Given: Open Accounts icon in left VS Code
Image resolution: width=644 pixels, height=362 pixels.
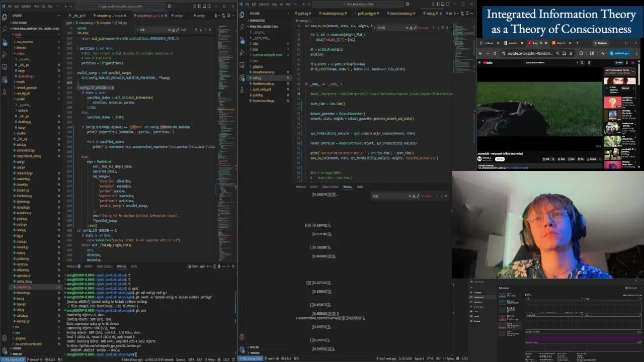Looking at the screenshot, I should click(4, 338).
